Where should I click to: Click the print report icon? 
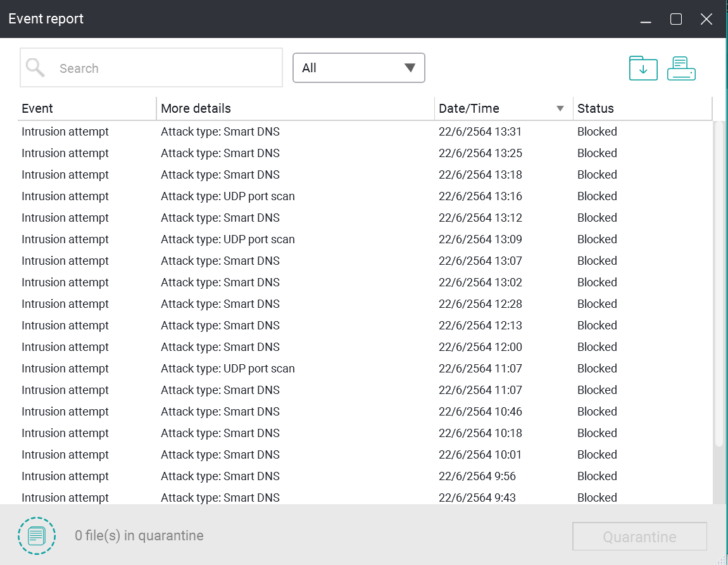[x=681, y=68]
